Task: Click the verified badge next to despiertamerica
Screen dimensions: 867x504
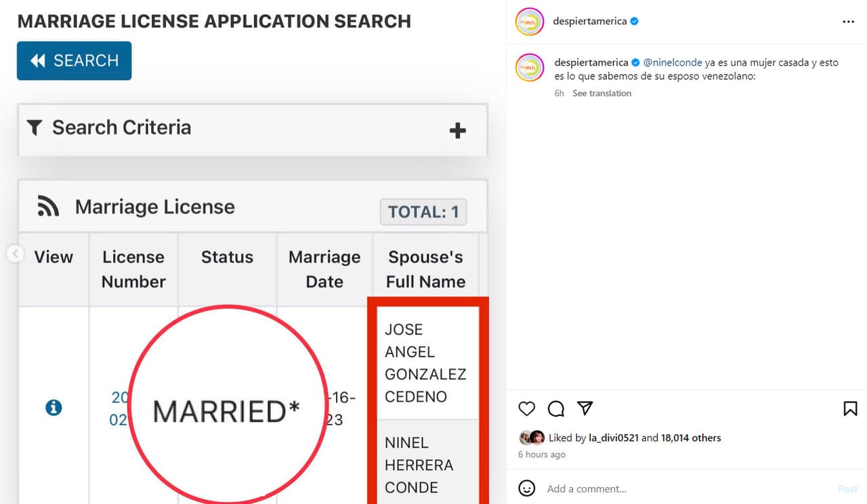Action: (634, 21)
